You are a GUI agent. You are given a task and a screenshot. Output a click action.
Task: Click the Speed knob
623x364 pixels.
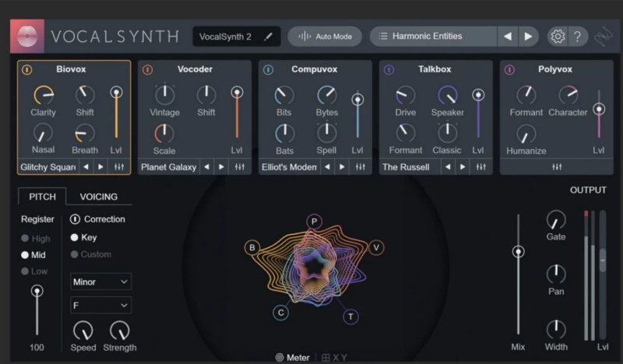[x=83, y=331]
